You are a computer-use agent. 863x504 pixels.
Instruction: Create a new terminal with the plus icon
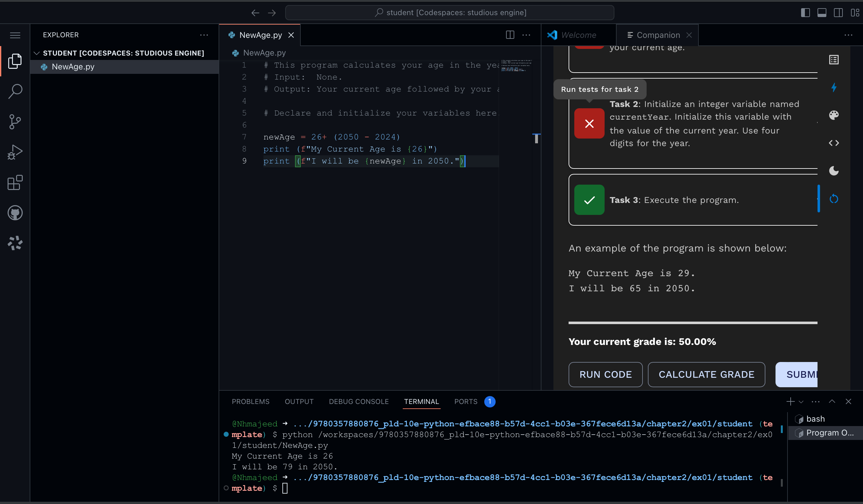pos(790,401)
